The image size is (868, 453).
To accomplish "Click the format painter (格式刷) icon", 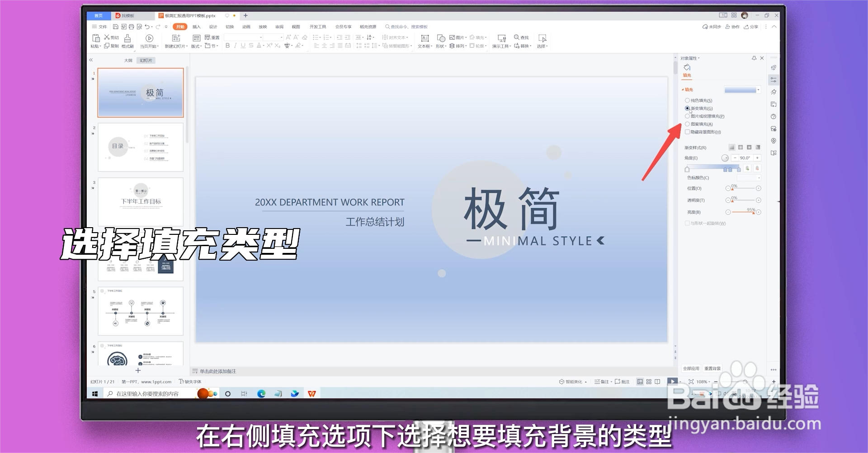I will [127, 38].
